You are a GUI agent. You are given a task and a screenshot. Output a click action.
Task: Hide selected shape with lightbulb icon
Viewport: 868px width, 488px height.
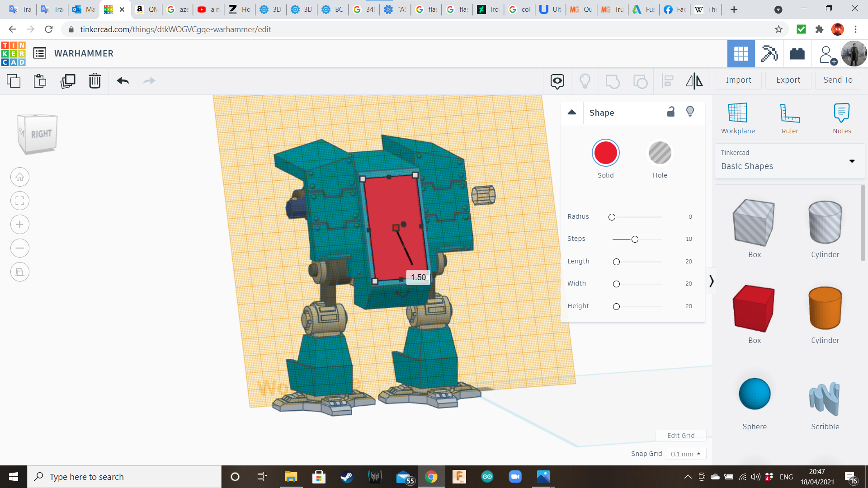690,112
